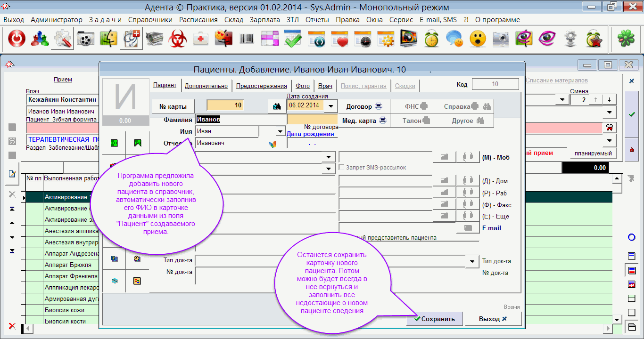Click the red power Exit toolbar icon
The image size is (644, 339).
tap(17, 39)
